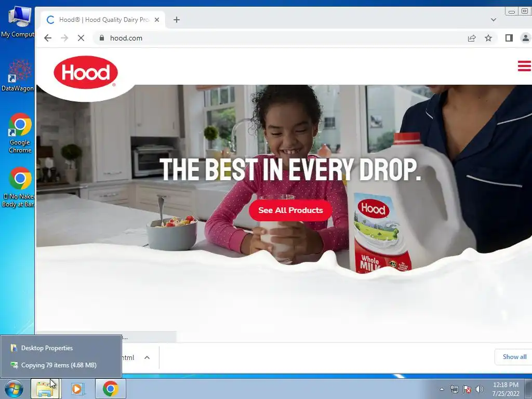Show hidden tray icons arrow
Viewport: 532px width, 399px height.
442,389
